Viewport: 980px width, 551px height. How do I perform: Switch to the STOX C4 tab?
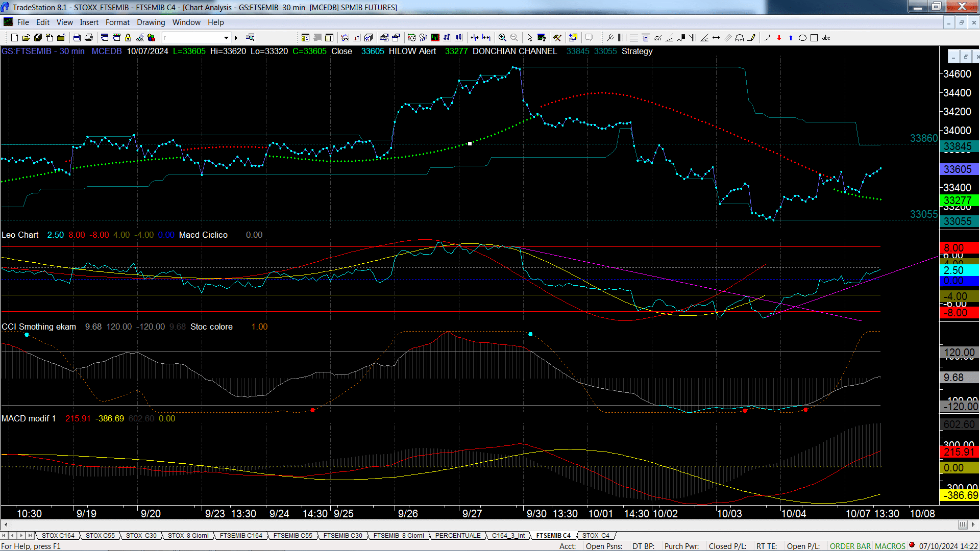pyautogui.click(x=596, y=536)
